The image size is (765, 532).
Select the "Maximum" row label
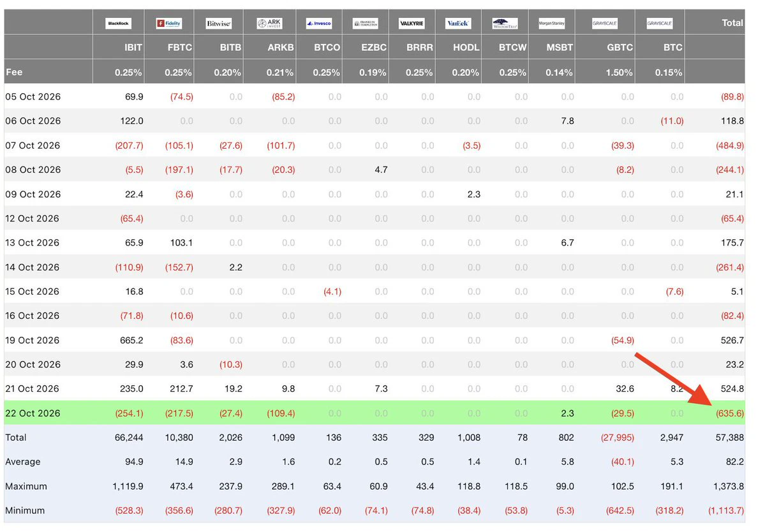(26, 486)
